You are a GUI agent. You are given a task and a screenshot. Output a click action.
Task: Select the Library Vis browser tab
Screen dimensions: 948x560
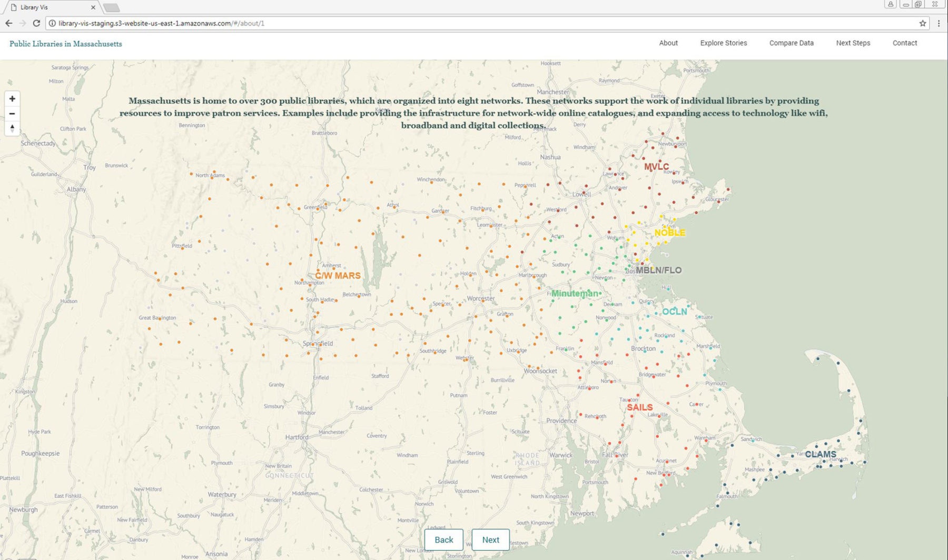pos(51,7)
